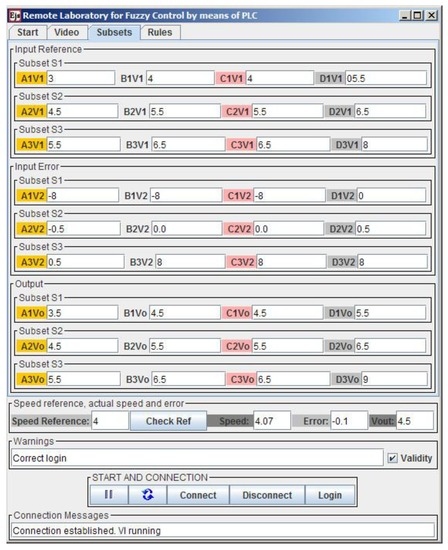
Task: Click the D2Vo input field
Action: pyautogui.click(x=390, y=346)
